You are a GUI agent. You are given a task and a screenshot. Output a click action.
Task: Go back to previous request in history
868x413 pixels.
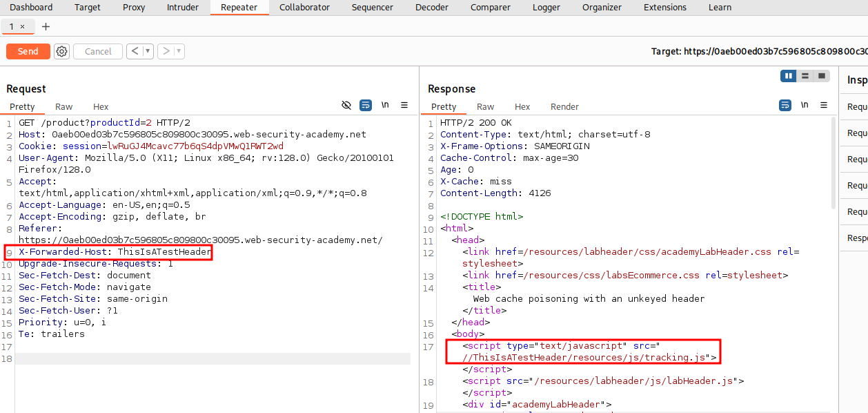tap(135, 51)
